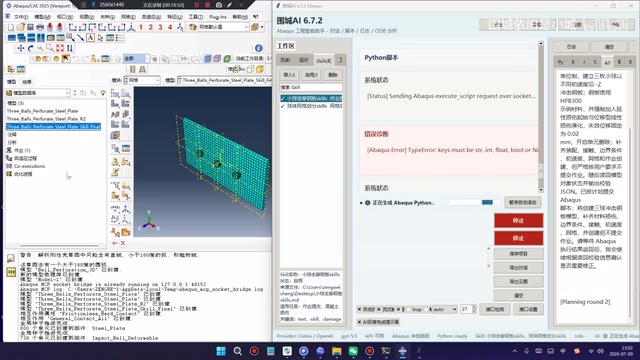Image resolution: width=640 pixels, height=360 pixels.
Task: Open the model database tree dropdown
Action: [38, 93]
